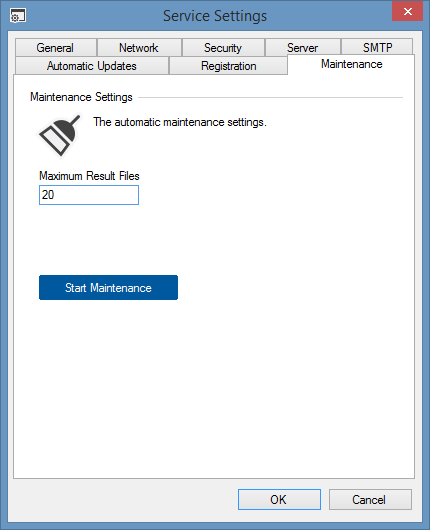Switch to the Registration tab

tap(229, 66)
